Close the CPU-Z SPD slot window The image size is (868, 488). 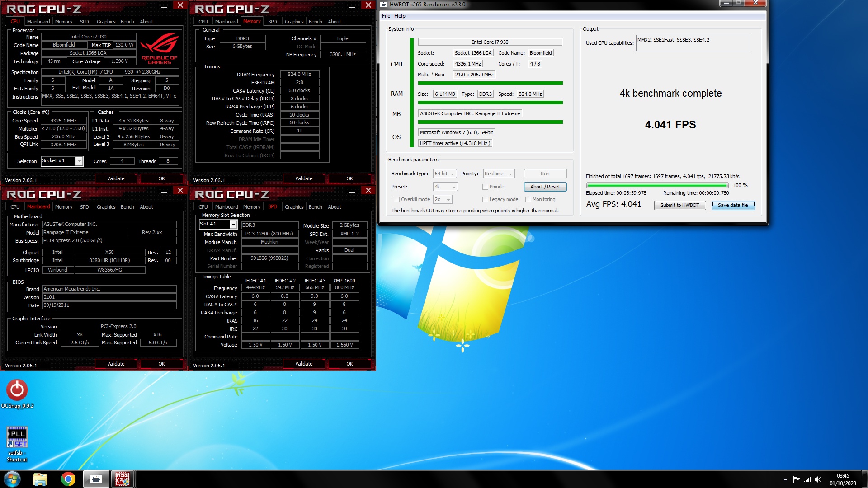[x=368, y=191]
